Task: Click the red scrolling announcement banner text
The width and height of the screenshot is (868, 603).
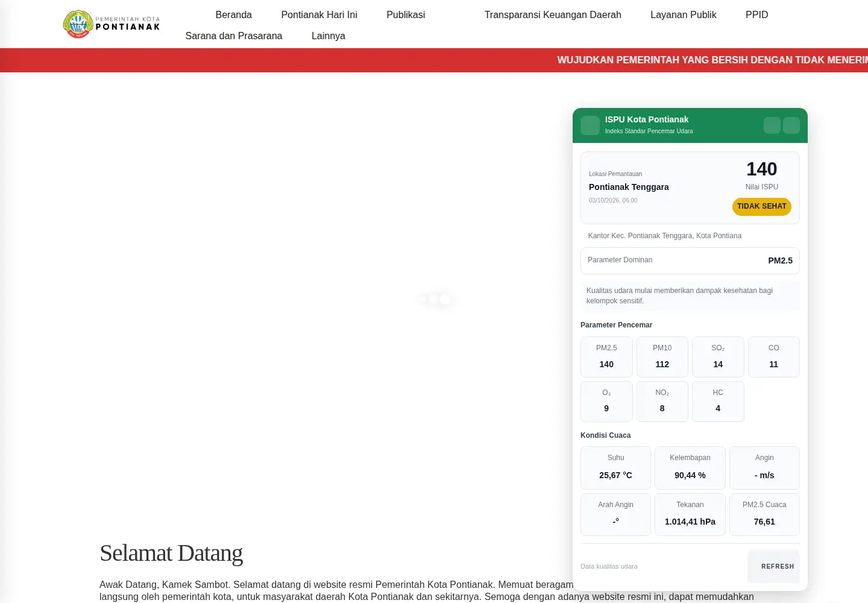Action: tap(712, 60)
